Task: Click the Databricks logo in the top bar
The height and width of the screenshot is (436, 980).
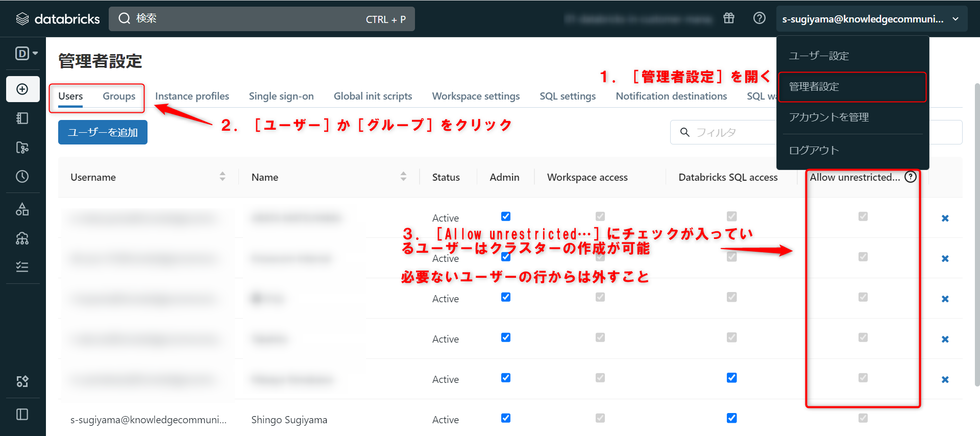Action: (x=58, y=19)
